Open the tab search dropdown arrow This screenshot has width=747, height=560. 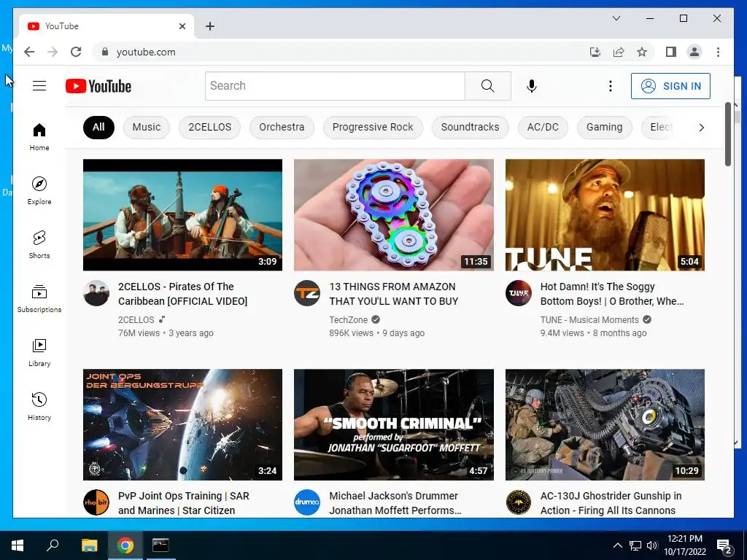point(616,18)
